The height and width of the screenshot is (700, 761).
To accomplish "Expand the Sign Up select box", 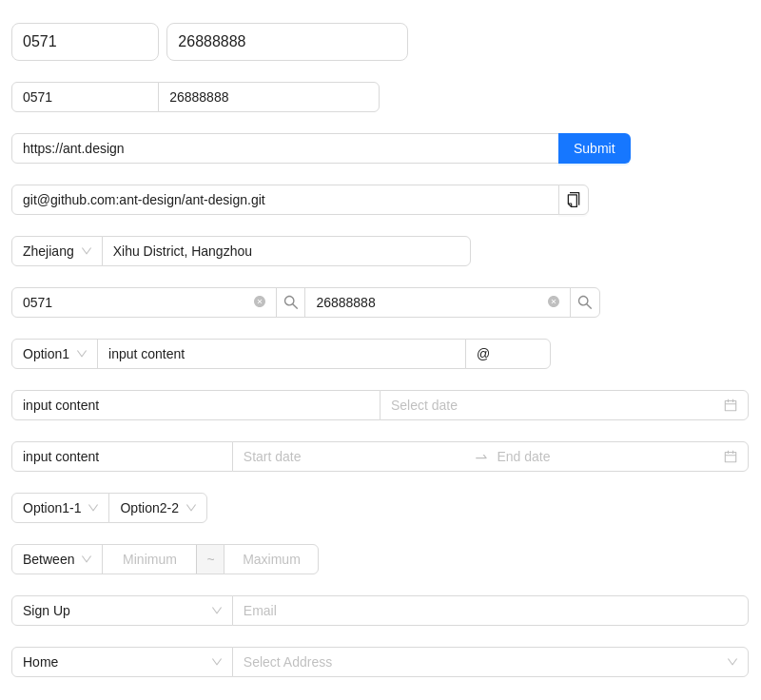I will pos(123,611).
